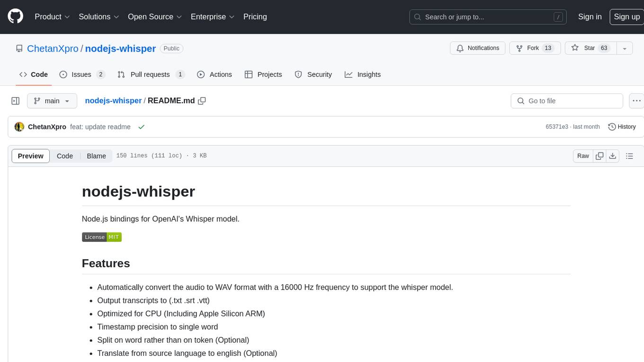This screenshot has width=644, height=362.
Task: Click the Public visibility label
Action: [x=171, y=48]
